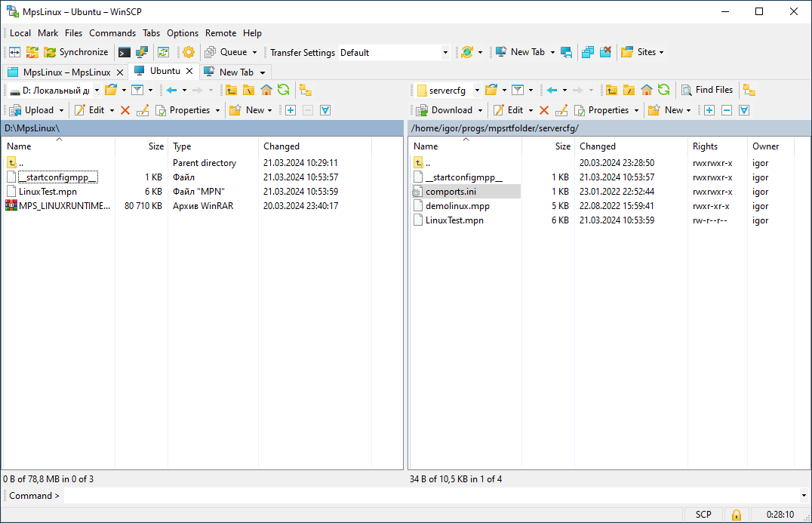Click the remote path /home/igor/progs/mpsrtfolder/servercfg/
The image size is (812, 523).
[x=494, y=128]
